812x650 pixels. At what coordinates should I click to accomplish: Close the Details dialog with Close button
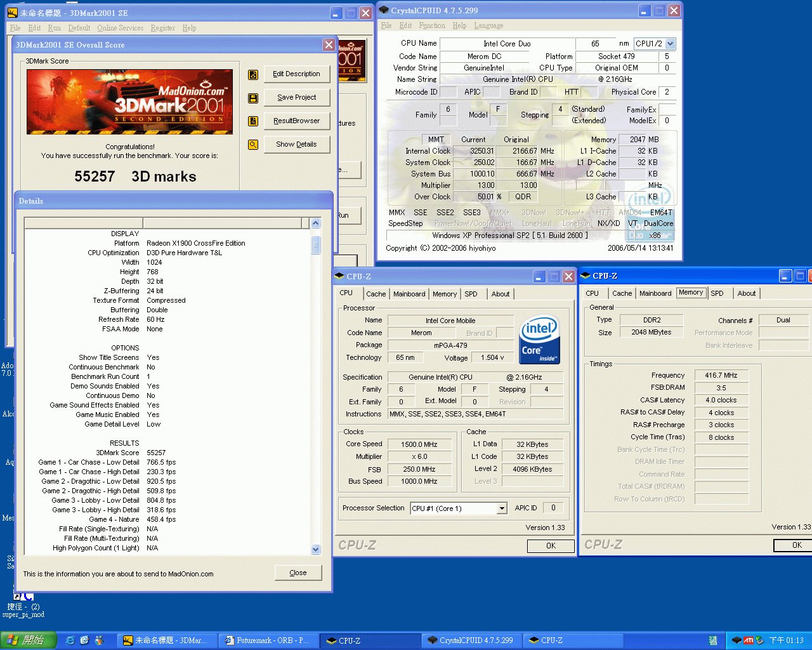[x=298, y=573]
